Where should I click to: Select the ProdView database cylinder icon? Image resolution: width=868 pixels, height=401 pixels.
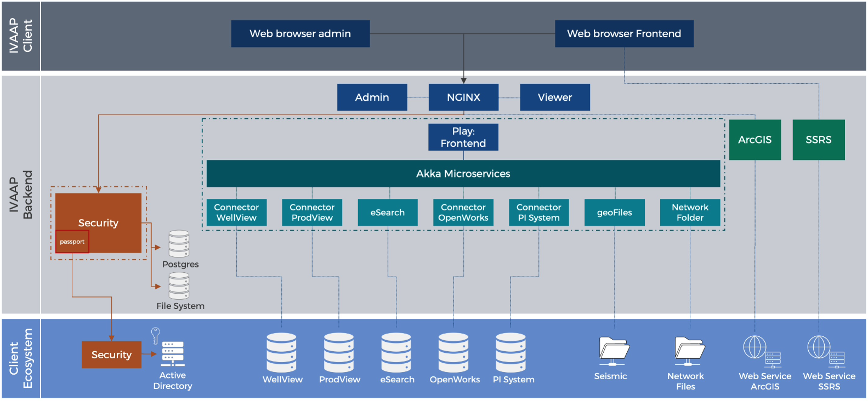click(x=339, y=352)
